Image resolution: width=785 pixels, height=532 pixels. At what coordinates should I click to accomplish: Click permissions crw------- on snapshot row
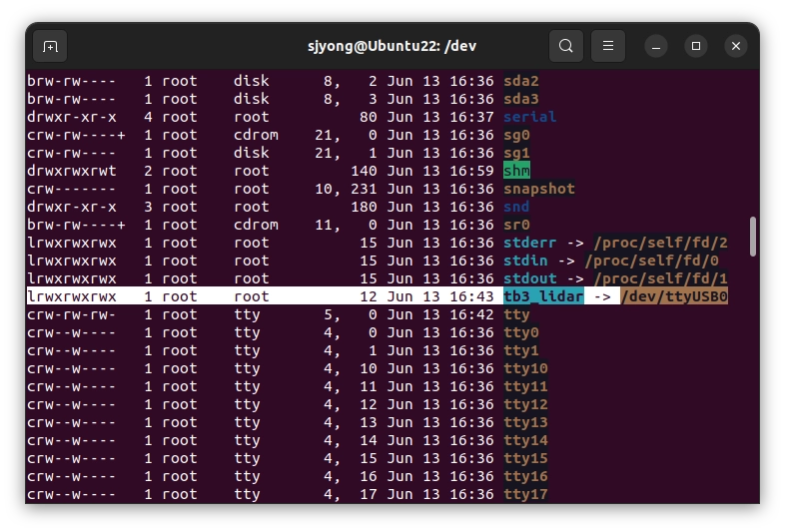pyautogui.click(x=72, y=190)
